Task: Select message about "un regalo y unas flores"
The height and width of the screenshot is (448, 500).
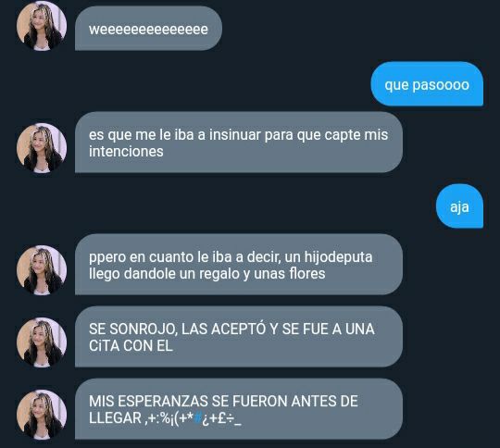Action: pyautogui.click(x=239, y=265)
